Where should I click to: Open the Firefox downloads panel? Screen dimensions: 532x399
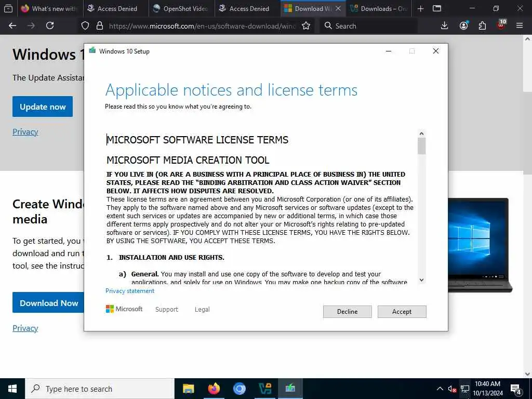click(x=445, y=25)
